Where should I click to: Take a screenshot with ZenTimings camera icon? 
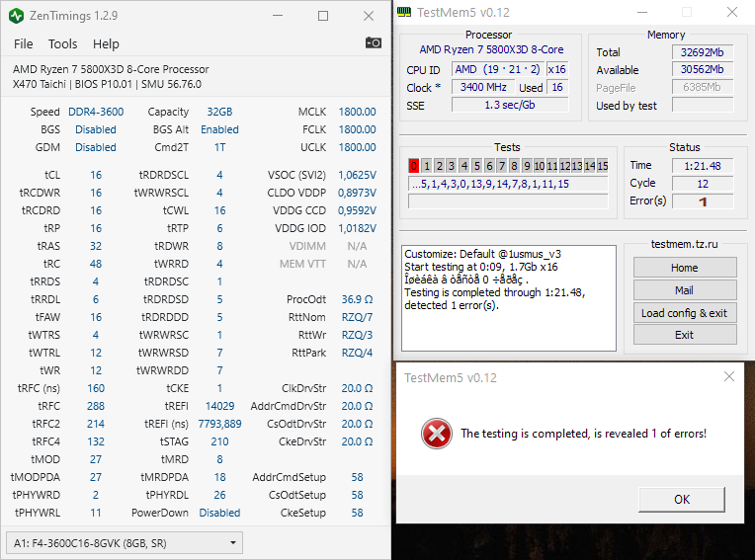pyautogui.click(x=374, y=42)
